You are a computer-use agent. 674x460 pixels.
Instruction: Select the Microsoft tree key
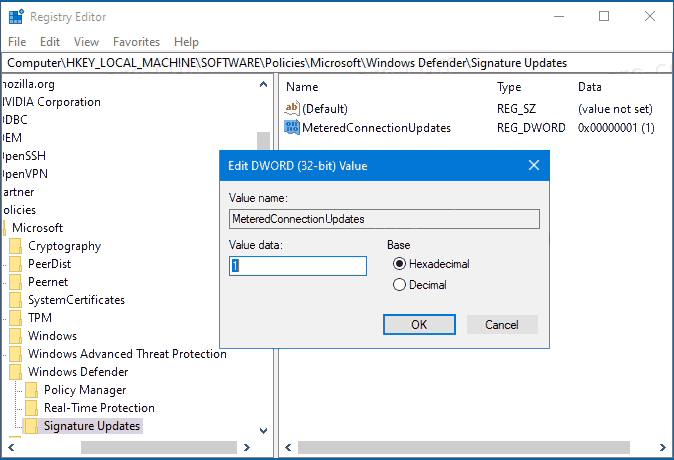coord(37,228)
